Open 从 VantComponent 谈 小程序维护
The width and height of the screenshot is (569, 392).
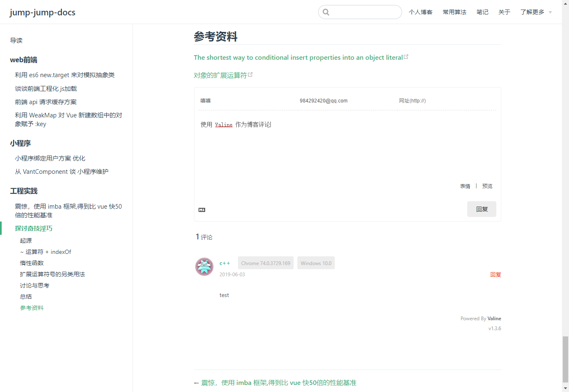[x=61, y=171]
